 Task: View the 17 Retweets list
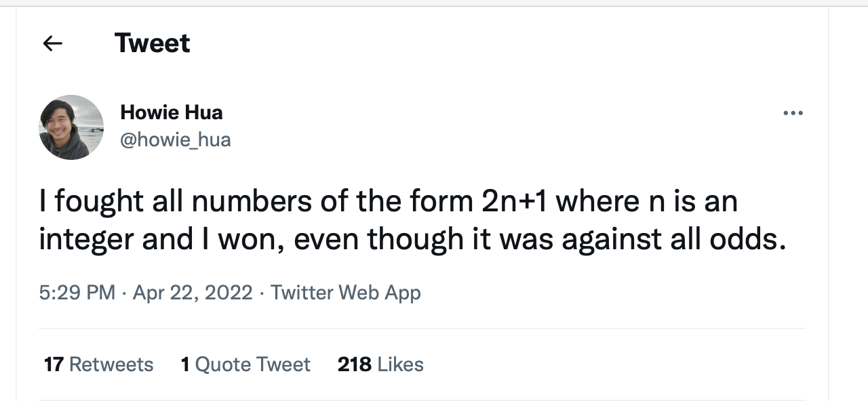(98, 364)
